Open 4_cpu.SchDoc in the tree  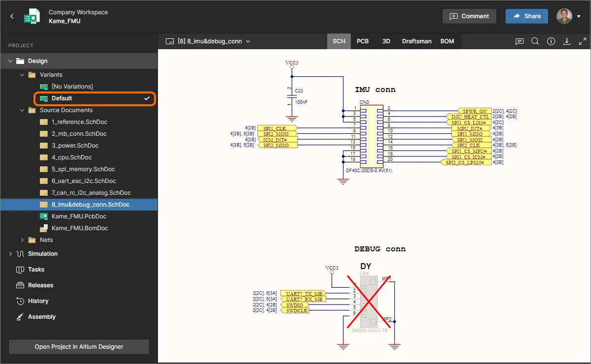[x=71, y=157]
